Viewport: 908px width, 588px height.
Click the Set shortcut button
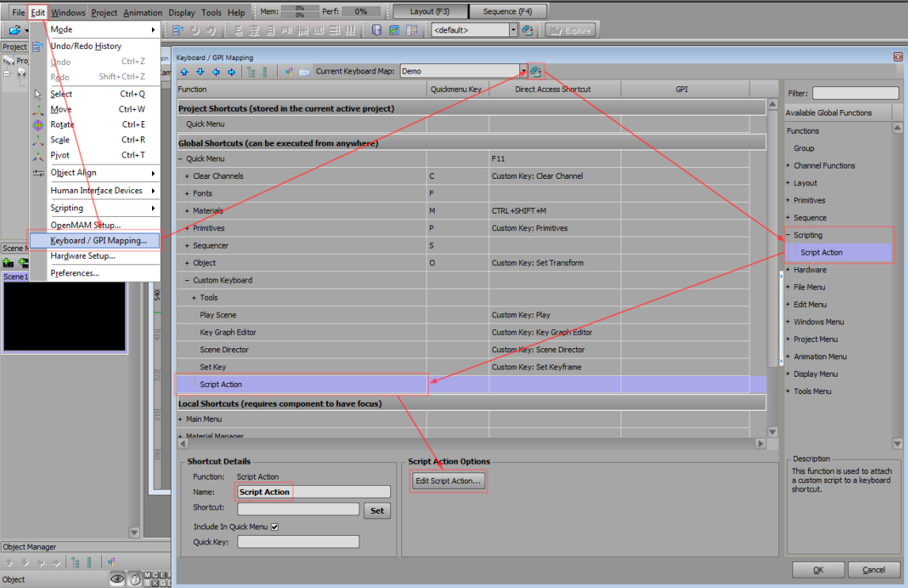point(377,510)
